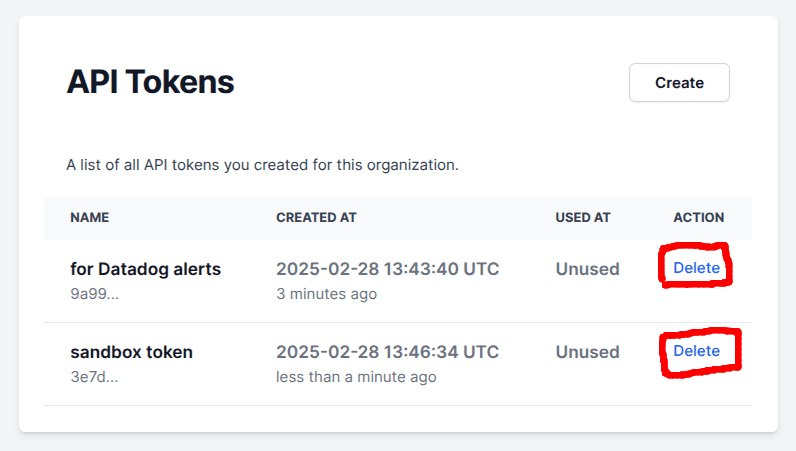Click the "less than a minute ago" text
The height and width of the screenshot is (451, 796).
pyautogui.click(x=356, y=377)
